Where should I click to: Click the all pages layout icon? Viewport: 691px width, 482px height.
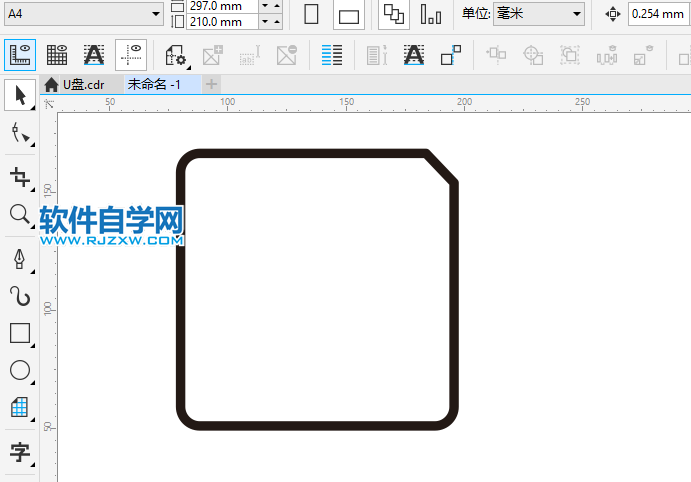[394, 14]
